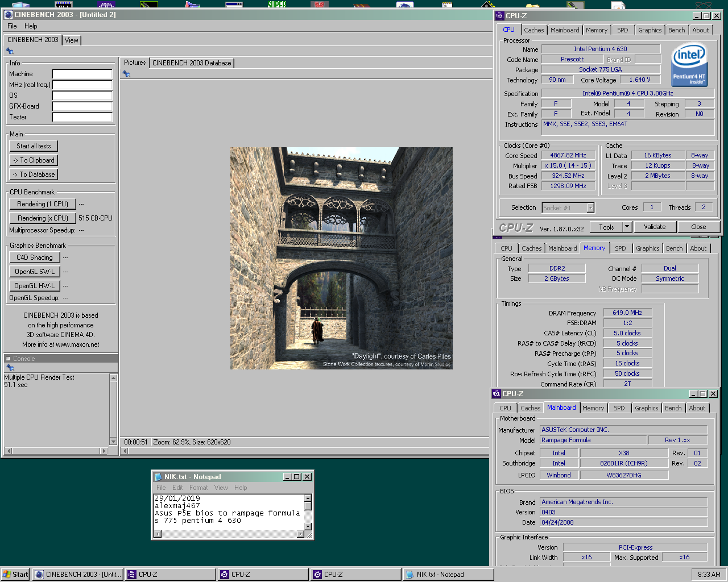Screen dimensions: 728x582
Task: Click the pin icon in the Console panel
Action: tap(10, 368)
